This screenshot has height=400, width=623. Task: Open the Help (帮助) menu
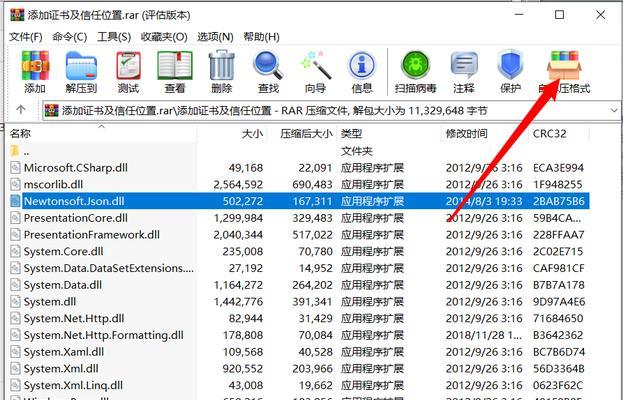coord(261,37)
